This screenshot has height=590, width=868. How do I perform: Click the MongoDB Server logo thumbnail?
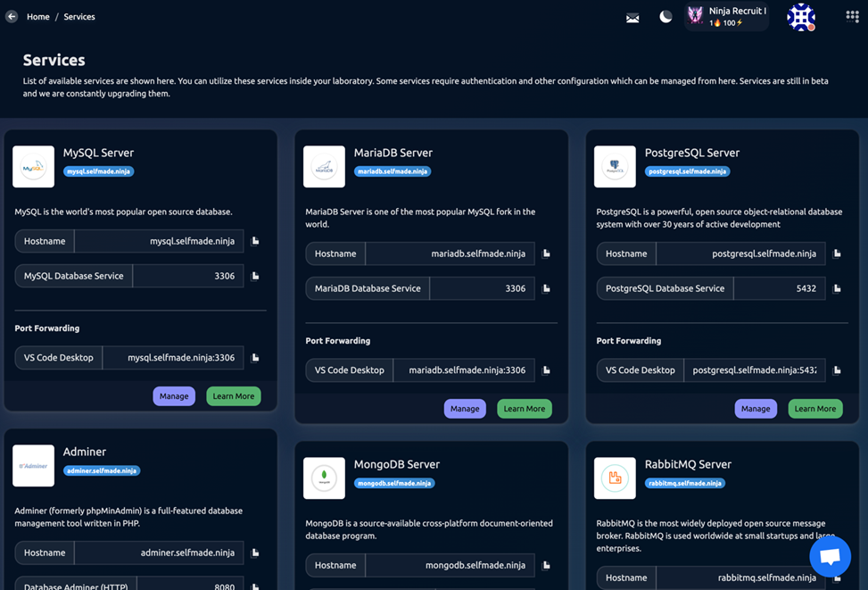click(x=325, y=478)
